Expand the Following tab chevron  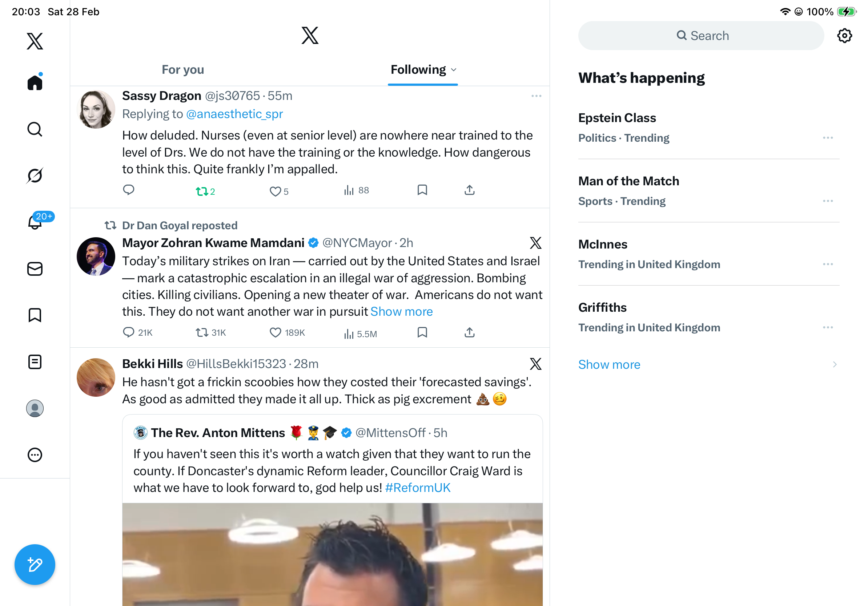pos(454,70)
